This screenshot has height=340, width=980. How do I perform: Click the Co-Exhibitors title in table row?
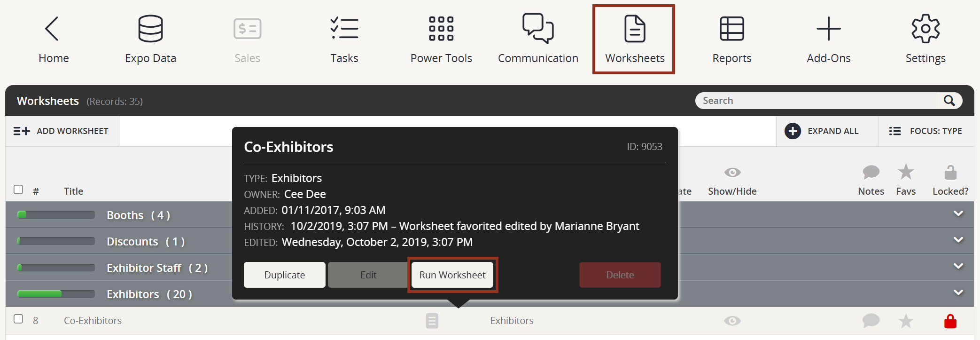tap(93, 321)
